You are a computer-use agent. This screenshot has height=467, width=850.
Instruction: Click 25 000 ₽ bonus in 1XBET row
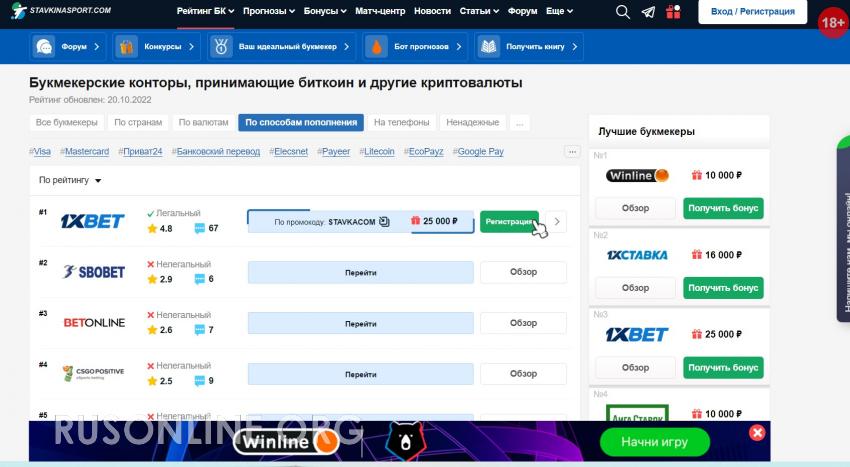[434, 221]
